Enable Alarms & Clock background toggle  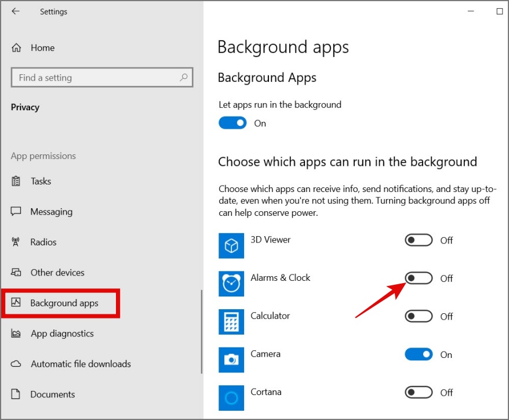click(x=419, y=278)
